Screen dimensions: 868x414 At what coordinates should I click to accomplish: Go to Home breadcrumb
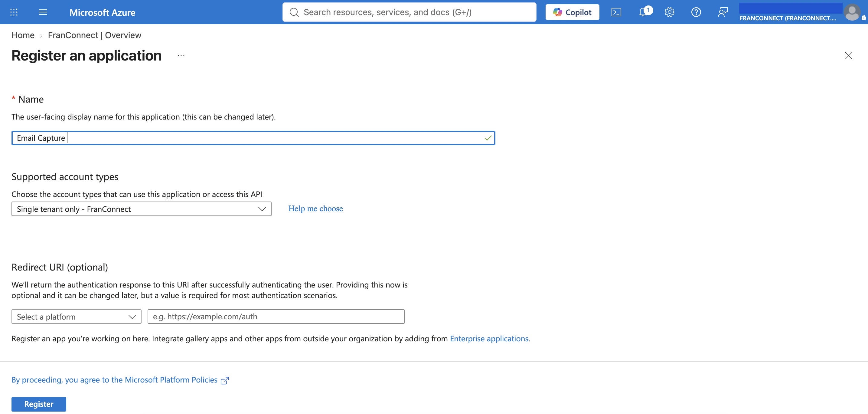tap(23, 35)
